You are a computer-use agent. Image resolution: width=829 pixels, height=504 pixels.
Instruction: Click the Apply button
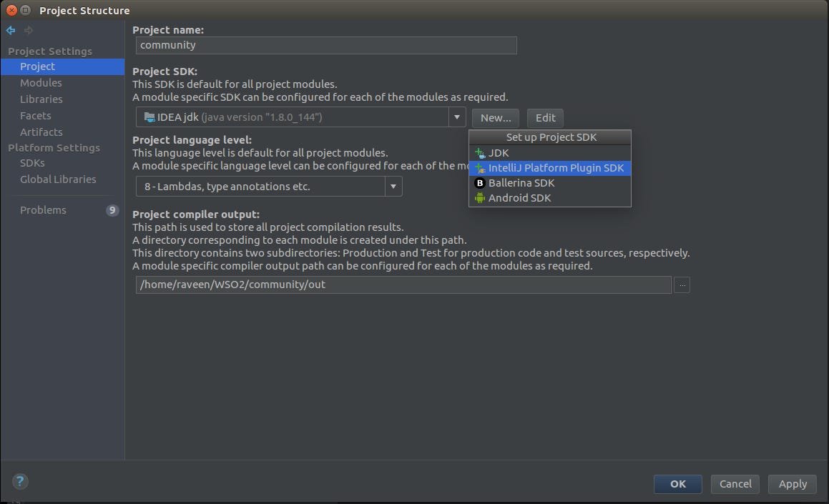coord(793,484)
